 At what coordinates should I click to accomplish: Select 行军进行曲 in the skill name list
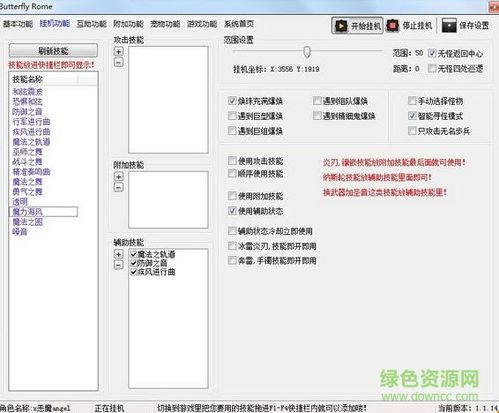[x=31, y=122]
